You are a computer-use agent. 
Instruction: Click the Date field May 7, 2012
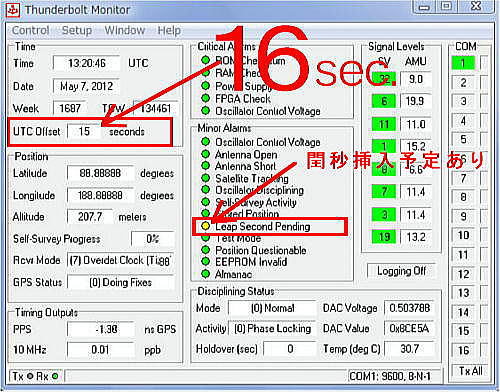(87, 86)
